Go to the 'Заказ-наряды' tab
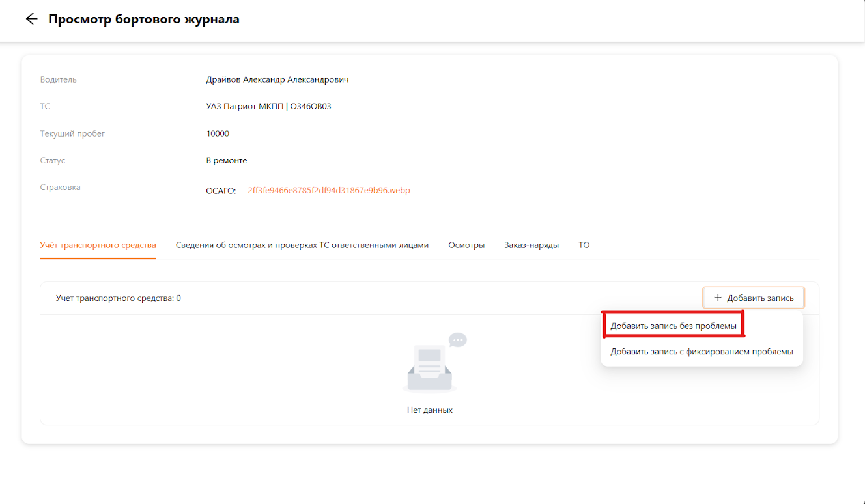 (531, 245)
